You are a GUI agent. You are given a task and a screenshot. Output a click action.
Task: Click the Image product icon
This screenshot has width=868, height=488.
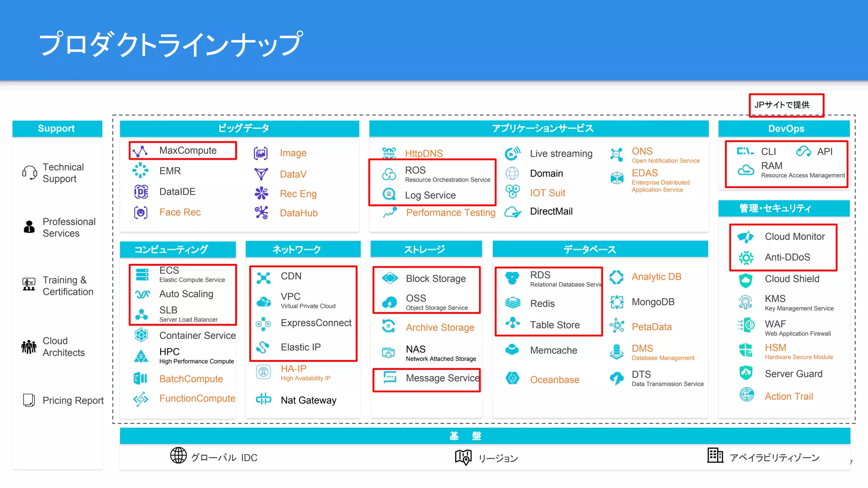(261, 153)
